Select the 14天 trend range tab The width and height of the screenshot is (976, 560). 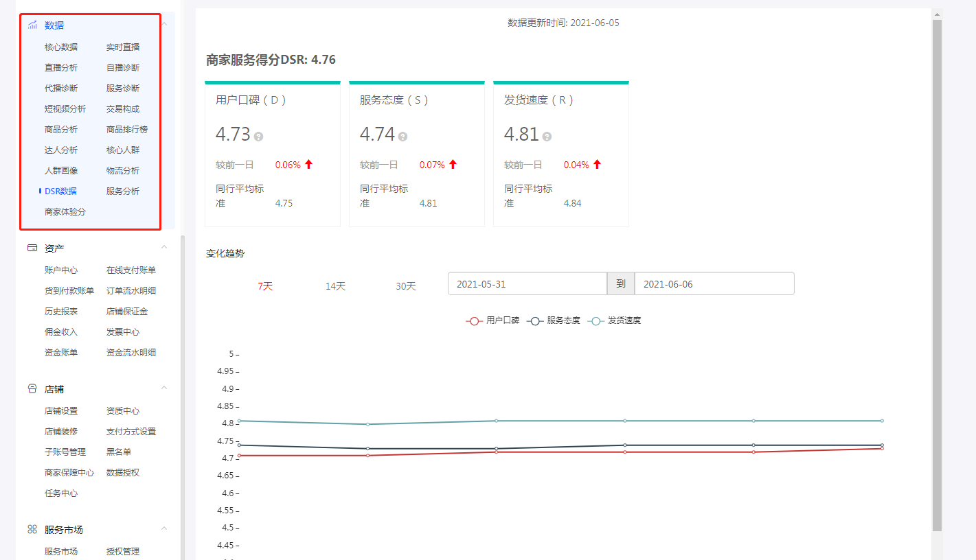tap(335, 286)
